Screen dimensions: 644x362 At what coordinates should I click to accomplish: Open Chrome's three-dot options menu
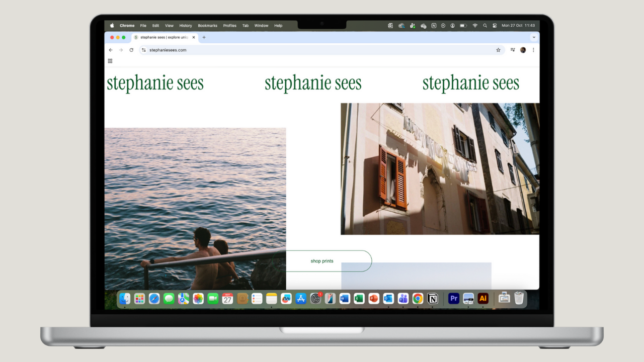[533, 50]
